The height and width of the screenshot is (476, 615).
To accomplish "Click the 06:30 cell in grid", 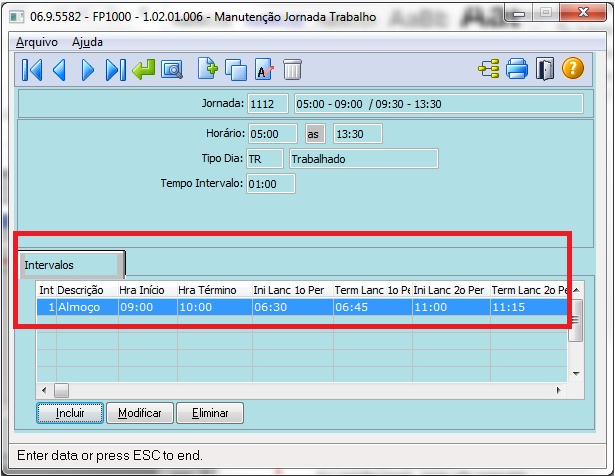I will click(x=293, y=307).
